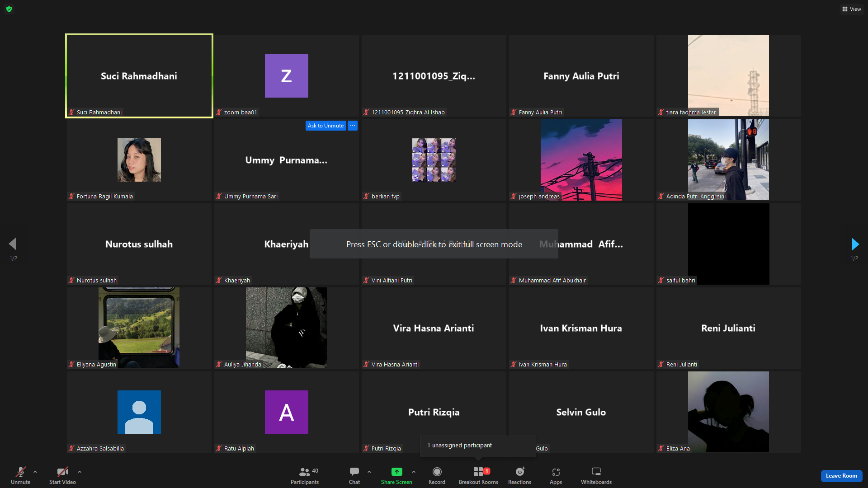Click the 1 unassigned participant tooltip
Image resolution: width=868 pixels, height=488 pixels.
[x=478, y=446]
